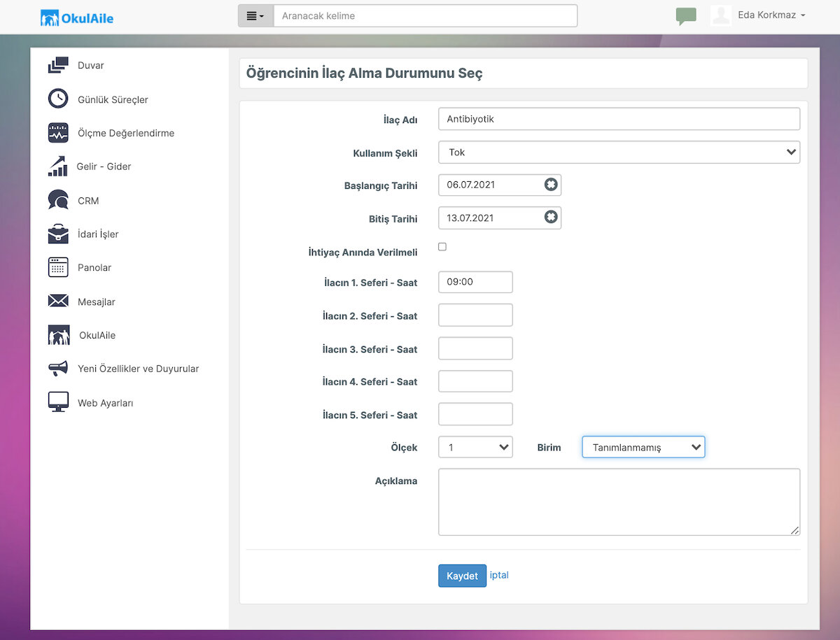The width and height of the screenshot is (840, 640).
Task: Click İlacın 3. Seferi time field
Action: (475, 348)
